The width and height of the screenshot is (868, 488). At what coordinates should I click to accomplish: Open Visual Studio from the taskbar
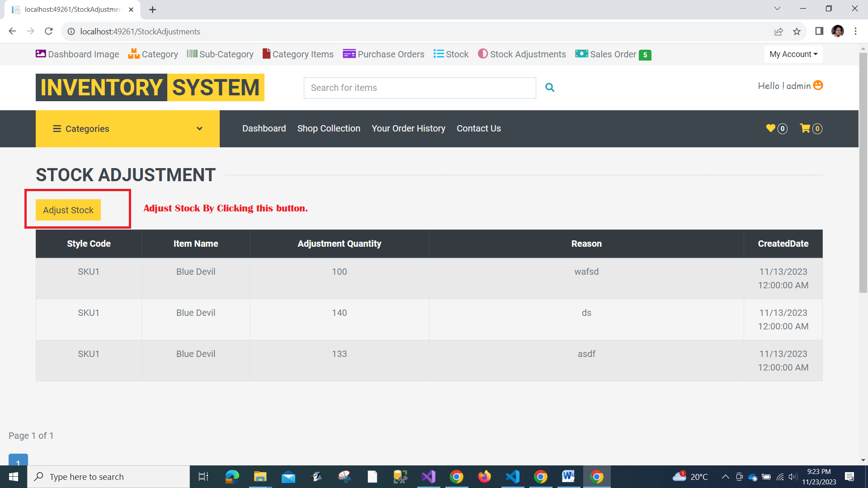click(x=428, y=477)
